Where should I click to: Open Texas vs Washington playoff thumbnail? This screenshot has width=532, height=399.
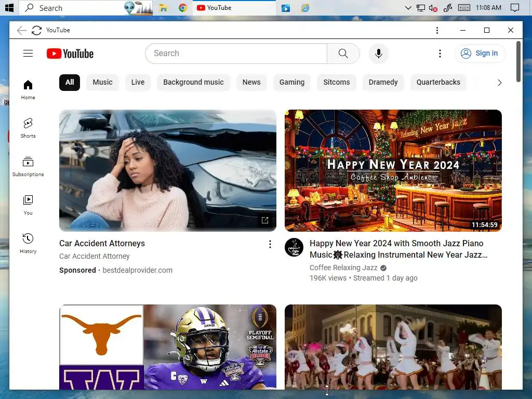[x=168, y=347]
